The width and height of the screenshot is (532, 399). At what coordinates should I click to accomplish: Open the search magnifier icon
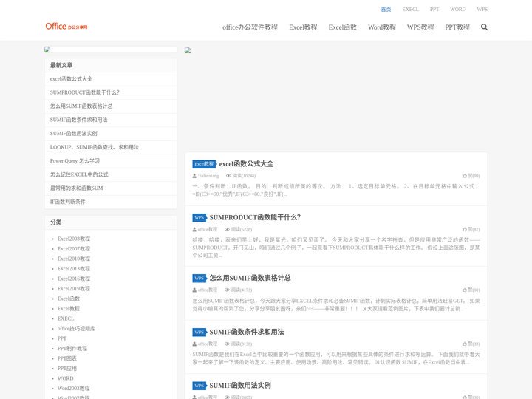484,27
